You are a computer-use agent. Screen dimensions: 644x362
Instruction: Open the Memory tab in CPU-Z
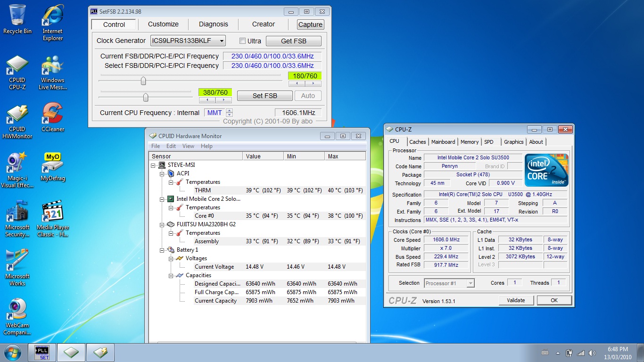pos(470,142)
